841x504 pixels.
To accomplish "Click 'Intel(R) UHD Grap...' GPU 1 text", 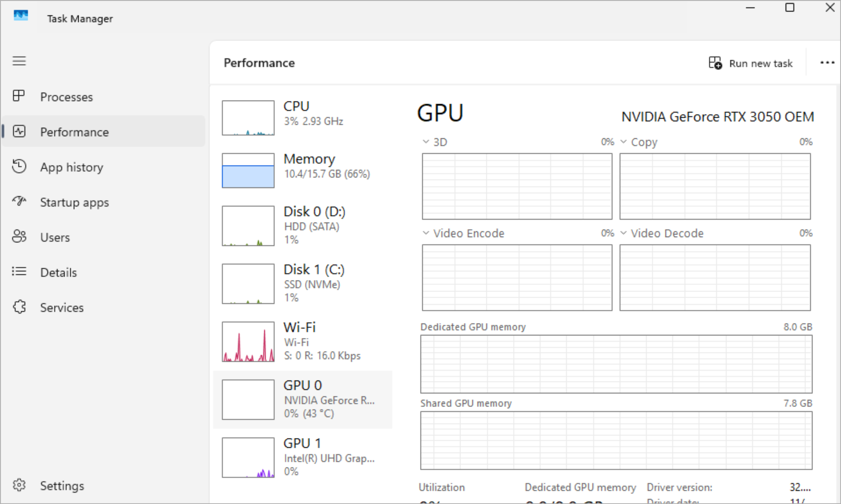I will 329,458.
